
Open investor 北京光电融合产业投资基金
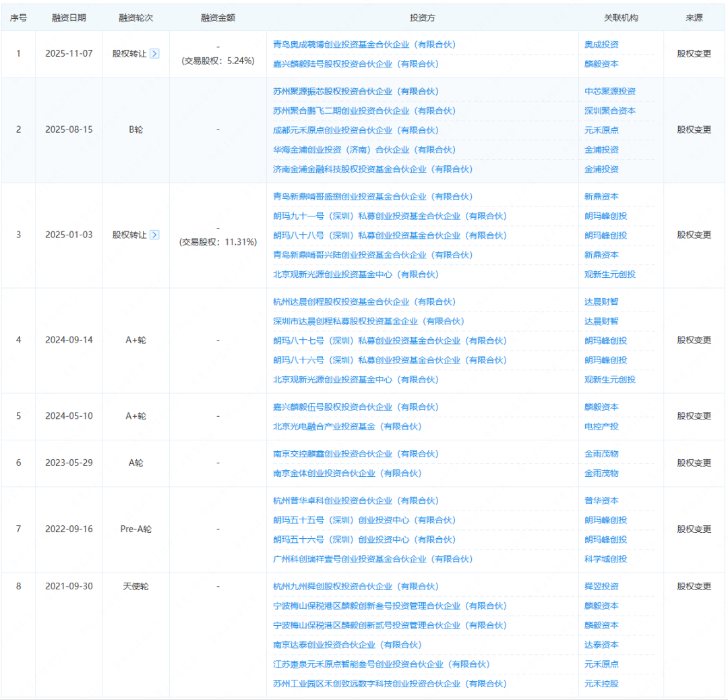point(347,428)
